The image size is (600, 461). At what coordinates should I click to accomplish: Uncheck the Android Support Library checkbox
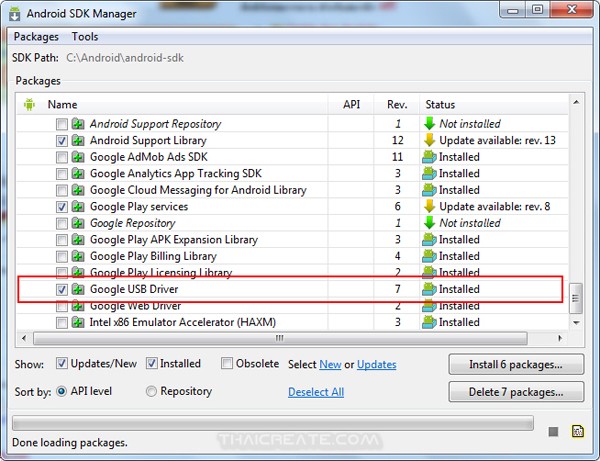click(62, 141)
